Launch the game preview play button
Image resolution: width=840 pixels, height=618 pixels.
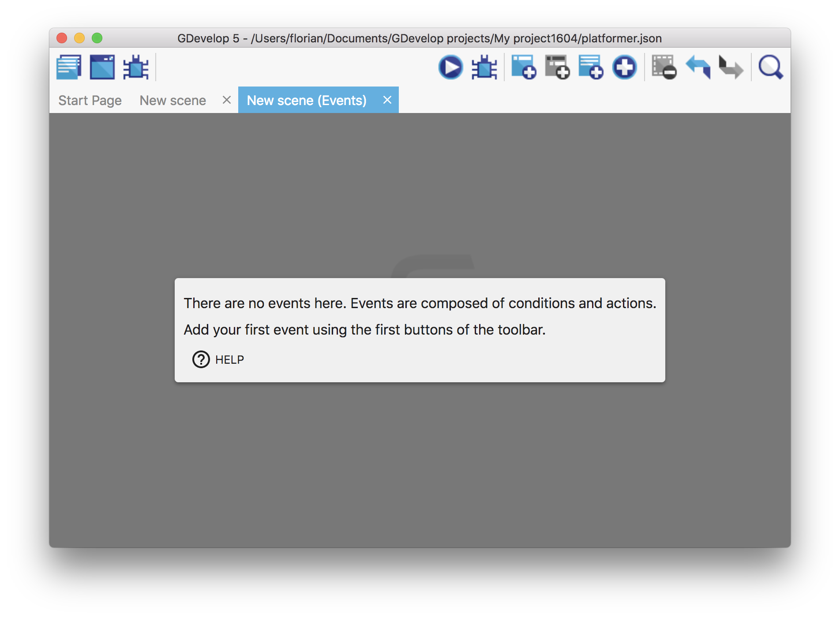click(450, 67)
